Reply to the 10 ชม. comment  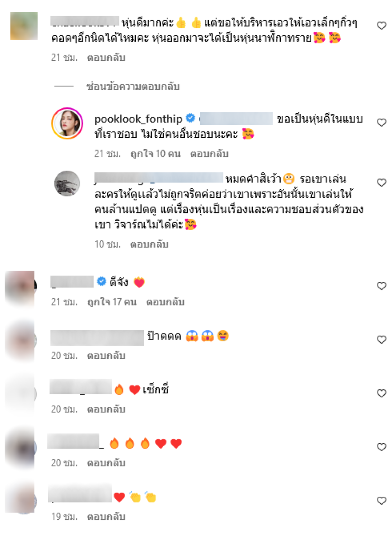click(149, 244)
